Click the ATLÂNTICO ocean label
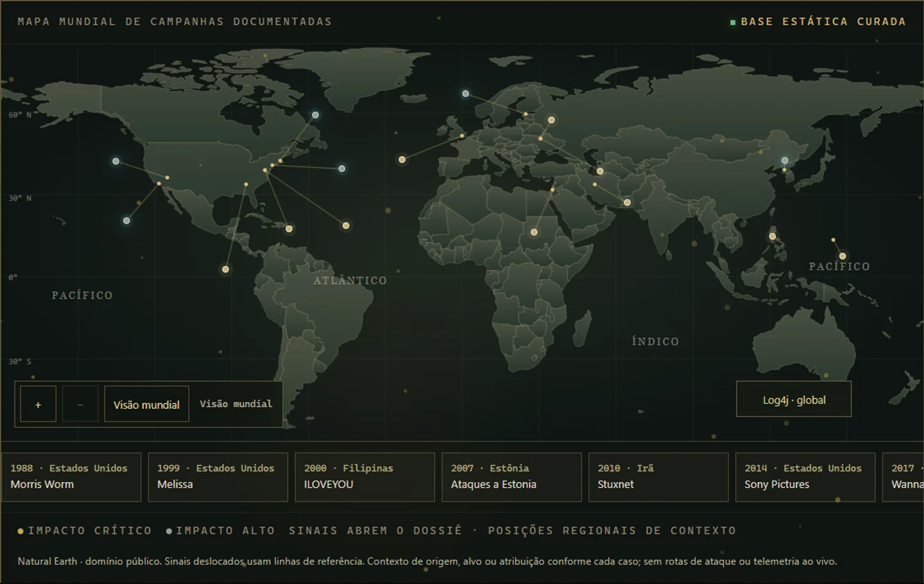 coord(350,280)
